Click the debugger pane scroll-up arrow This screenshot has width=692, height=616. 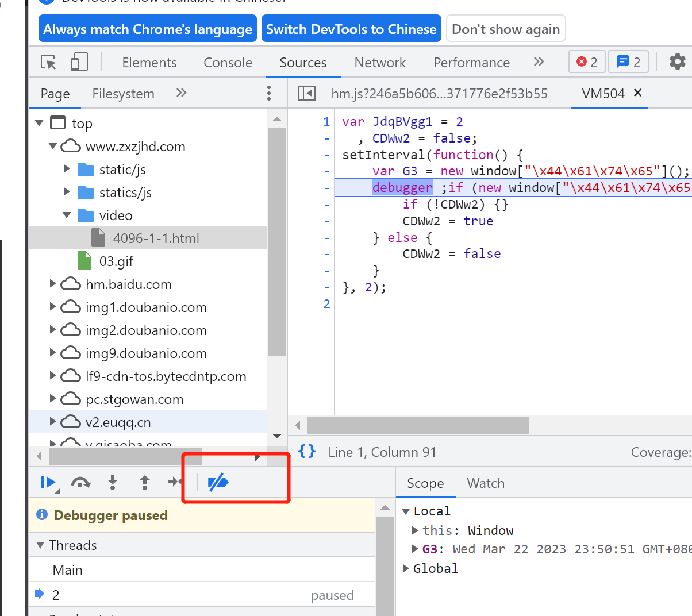click(385, 507)
